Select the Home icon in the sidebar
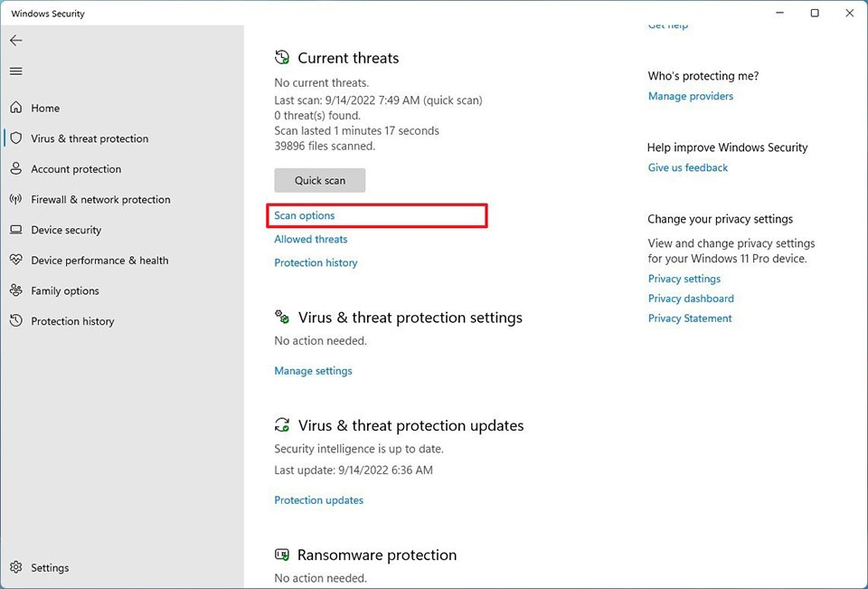The height and width of the screenshot is (589, 868). (x=15, y=108)
